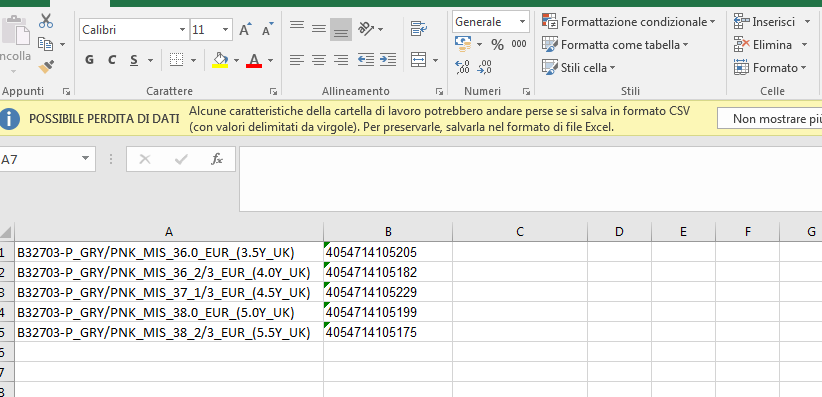Select cell containing 4054714105182

point(388,272)
